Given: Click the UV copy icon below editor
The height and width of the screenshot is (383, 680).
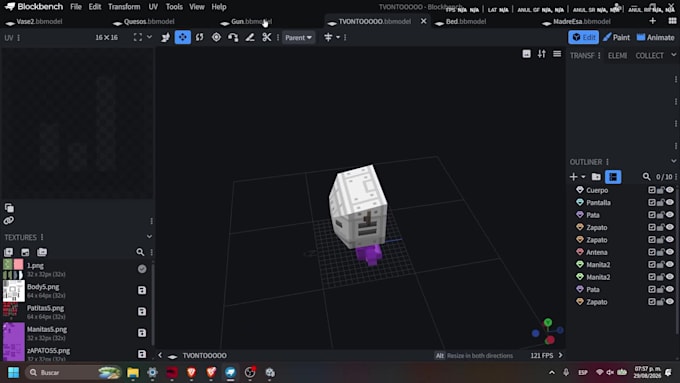Looking at the screenshot, I should pos(9,208).
